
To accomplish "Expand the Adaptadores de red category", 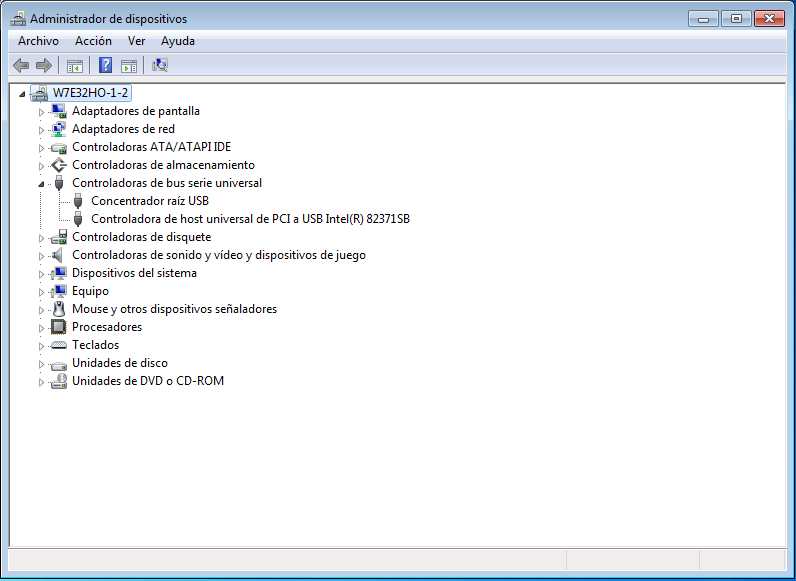I will click(x=42, y=130).
